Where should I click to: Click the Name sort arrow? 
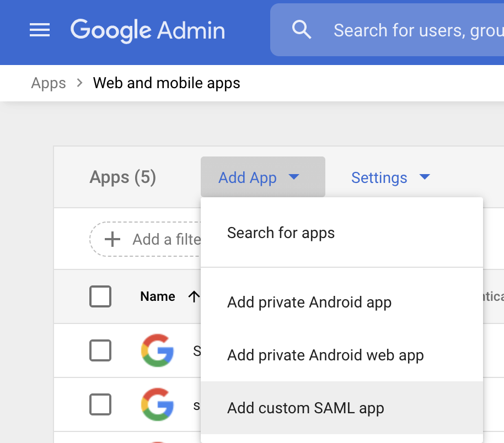[x=194, y=296]
